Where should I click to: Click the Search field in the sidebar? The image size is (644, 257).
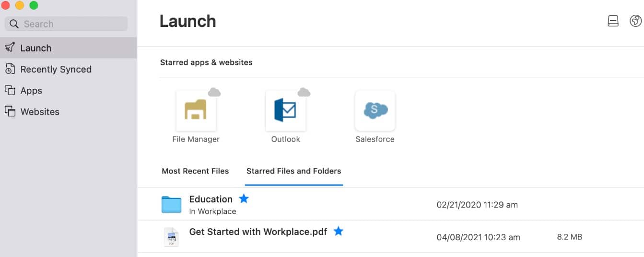(x=66, y=24)
